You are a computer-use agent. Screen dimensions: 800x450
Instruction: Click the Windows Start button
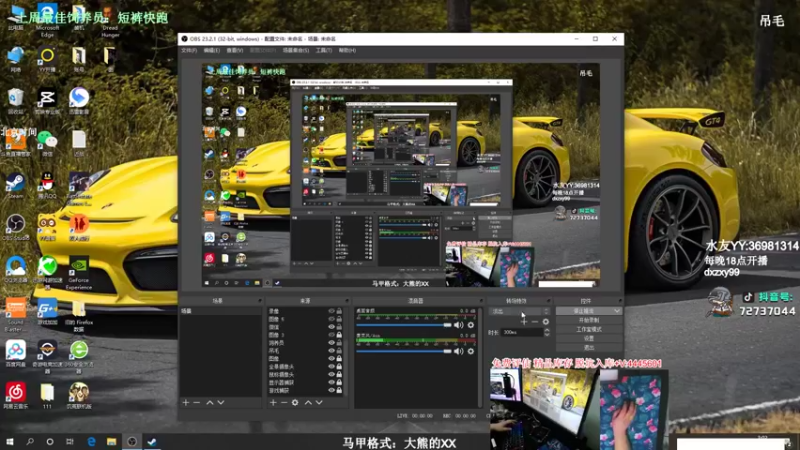click(10, 441)
